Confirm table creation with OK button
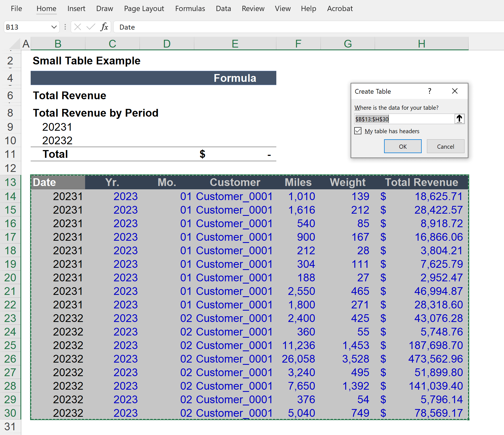This screenshot has height=435, width=504. pyautogui.click(x=403, y=146)
